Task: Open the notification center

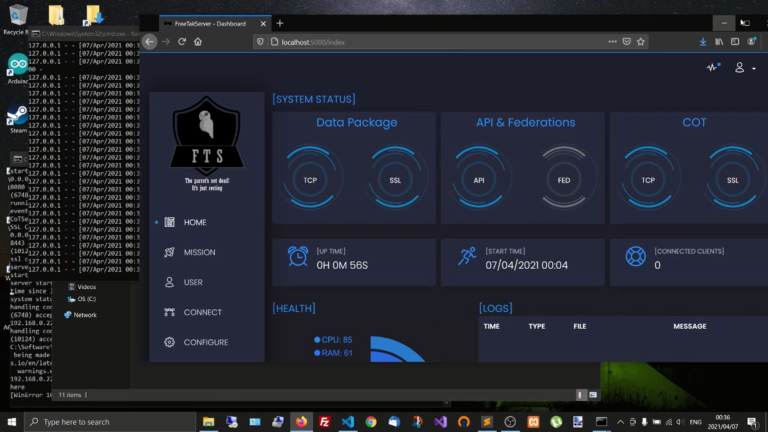Action: pyautogui.click(x=753, y=422)
